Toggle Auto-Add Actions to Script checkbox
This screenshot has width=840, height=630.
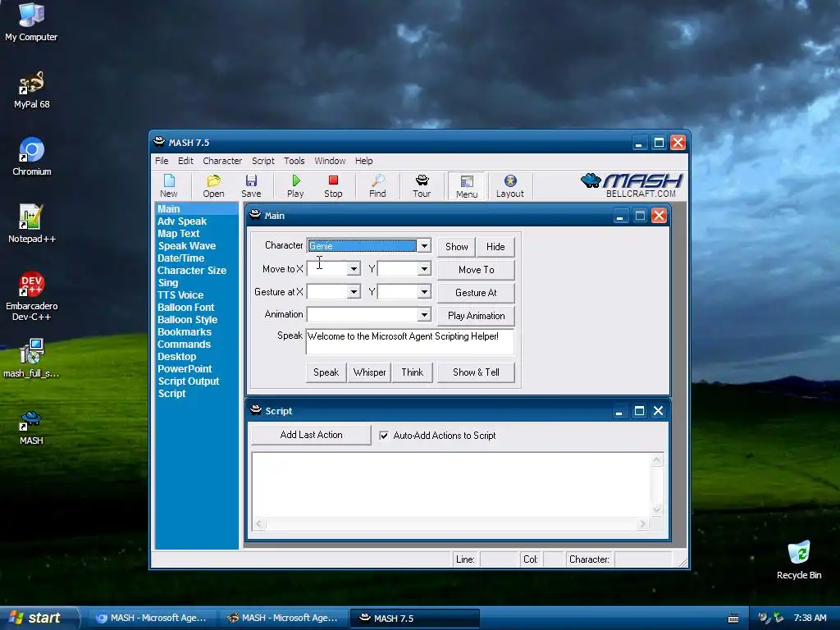(384, 436)
